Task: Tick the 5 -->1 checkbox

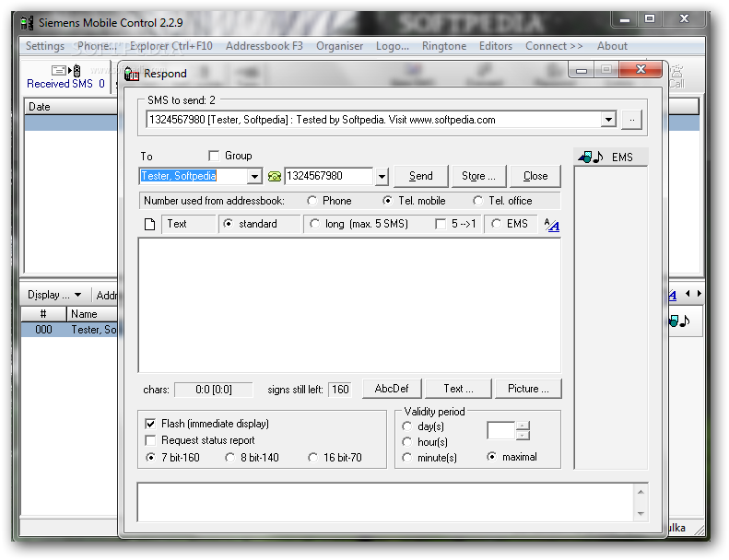Action: click(x=441, y=225)
